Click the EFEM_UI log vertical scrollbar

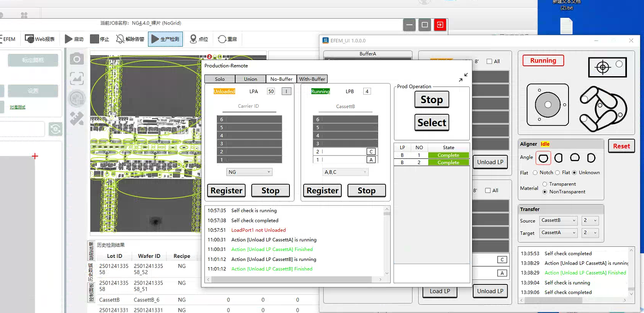tap(632, 272)
